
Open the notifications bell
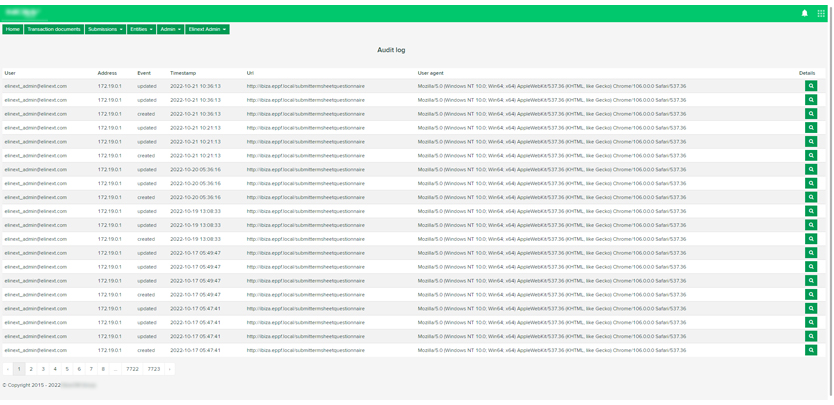tap(804, 13)
